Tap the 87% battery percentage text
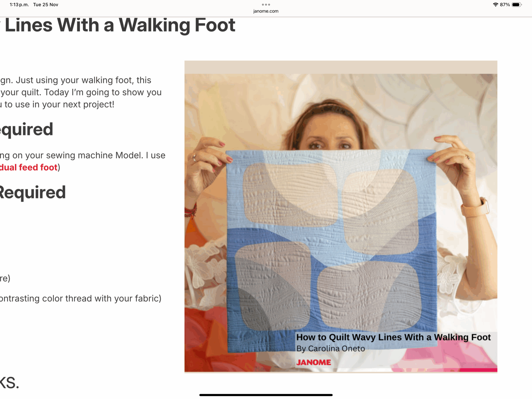Viewport: 532px width, 399px height. tap(505, 5)
